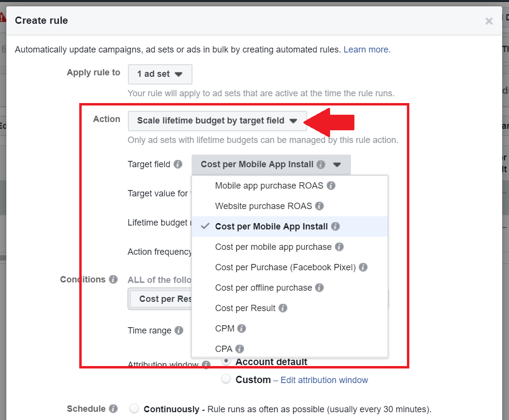
Task: Click info icon beside Mobile app purchase ROAS
Action: [x=331, y=186]
